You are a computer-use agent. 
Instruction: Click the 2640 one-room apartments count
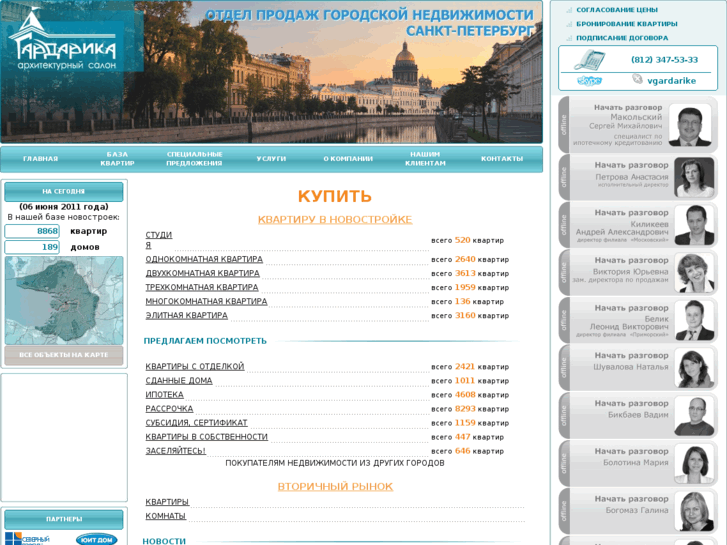pos(465,259)
